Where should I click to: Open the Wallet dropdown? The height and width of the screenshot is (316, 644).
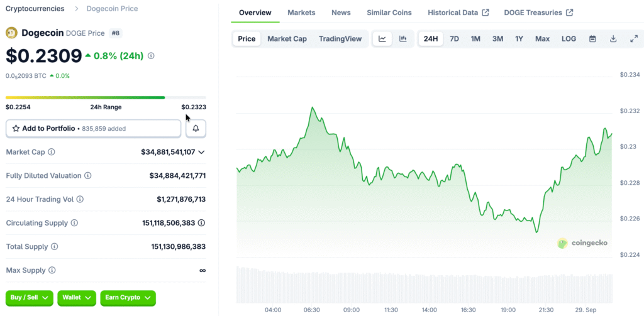pos(76,298)
